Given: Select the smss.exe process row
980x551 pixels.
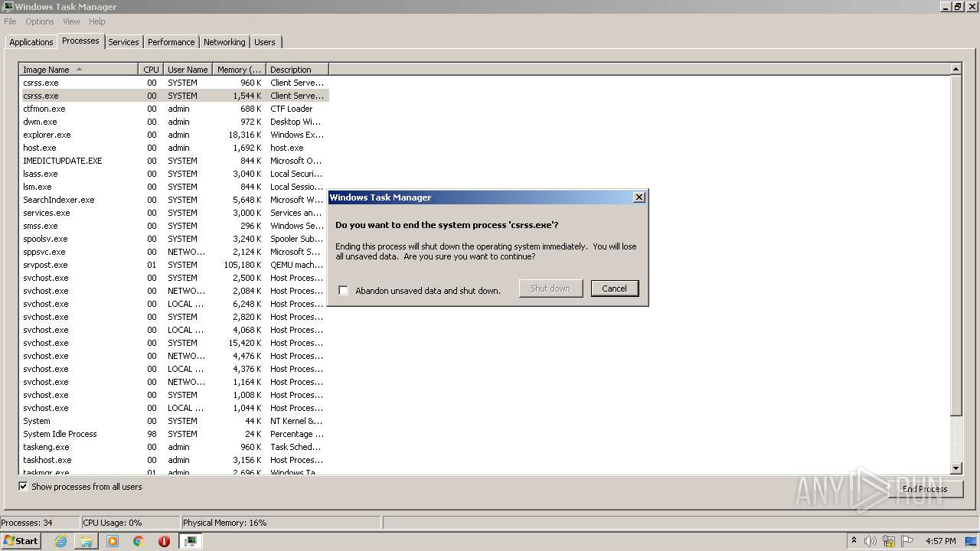Looking at the screenshot, I should pyautogui.click(x=174, y=226).
